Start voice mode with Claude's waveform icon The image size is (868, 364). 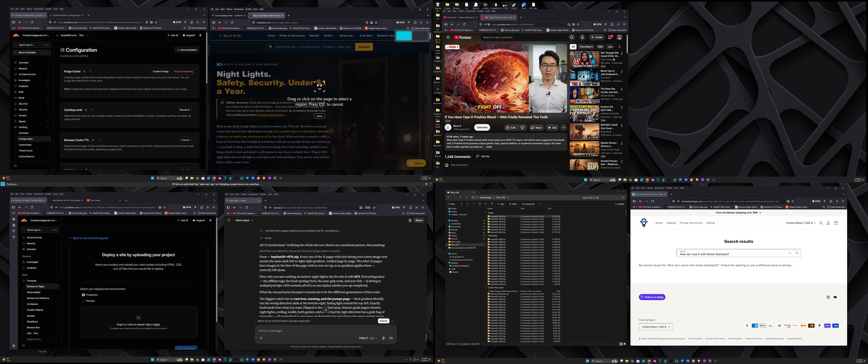tap(391, 338)
